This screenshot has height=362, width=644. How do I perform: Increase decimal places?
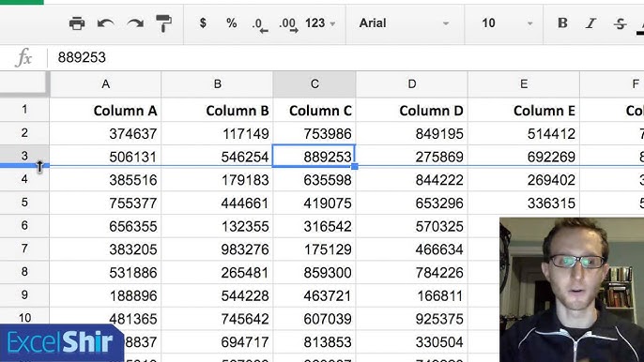click(288, 24)
